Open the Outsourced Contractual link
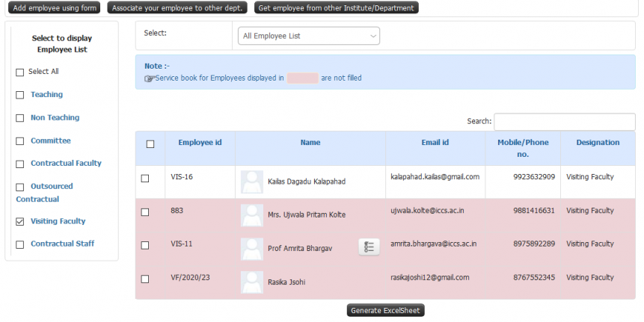The image size is (644, 322). click(x=44, y=193)
